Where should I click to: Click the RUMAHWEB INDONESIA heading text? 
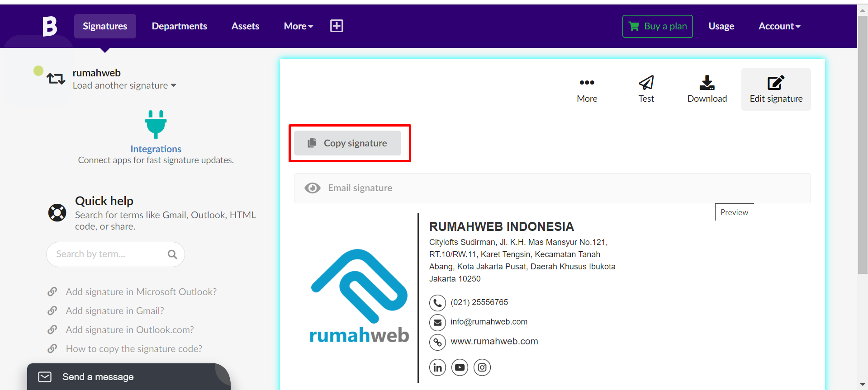(502, 226)
